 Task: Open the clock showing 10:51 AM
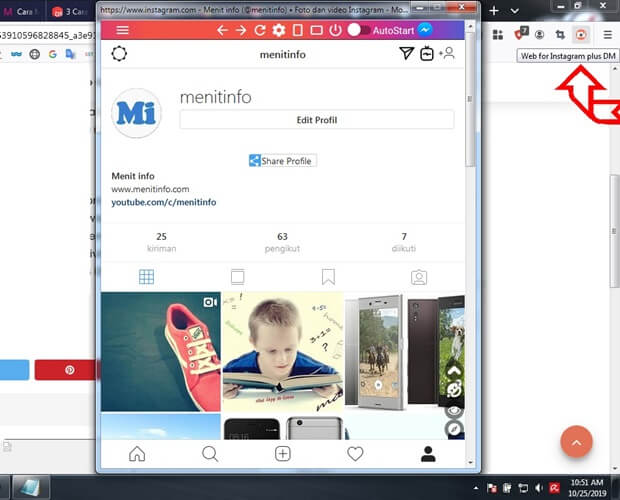click(587, 488)
